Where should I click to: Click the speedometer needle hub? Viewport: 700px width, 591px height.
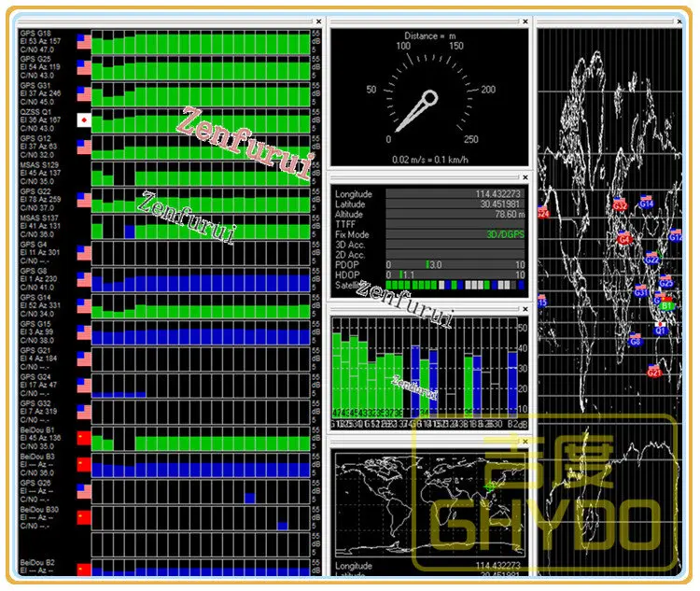point(430,98)
